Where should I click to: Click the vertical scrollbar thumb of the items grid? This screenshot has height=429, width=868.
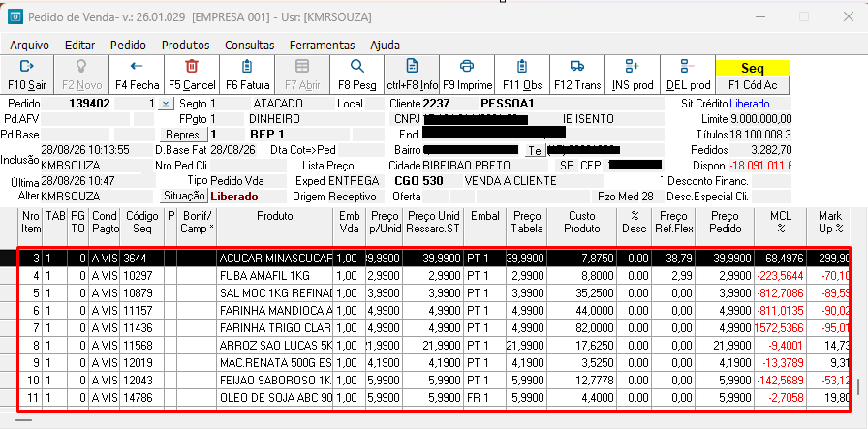(858, 385)
